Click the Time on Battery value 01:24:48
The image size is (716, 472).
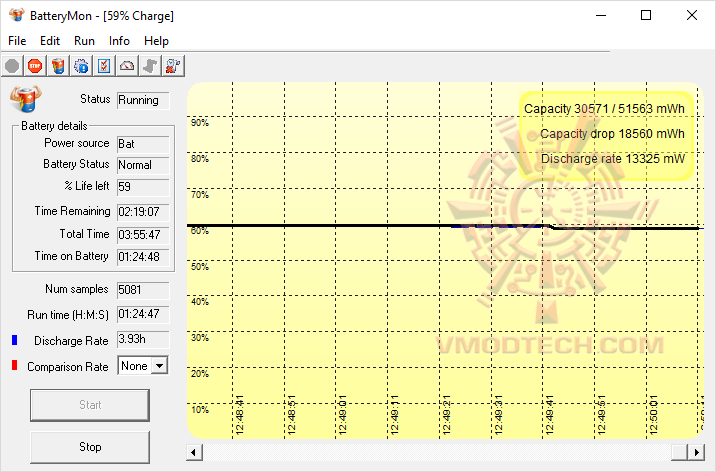pyautogui.click(x=143, y=257)
